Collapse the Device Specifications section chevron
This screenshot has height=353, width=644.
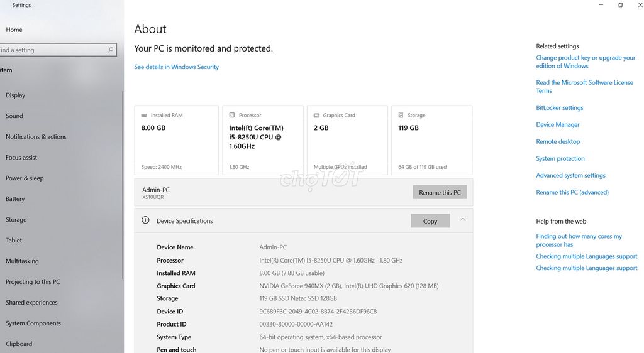(462, 220)
